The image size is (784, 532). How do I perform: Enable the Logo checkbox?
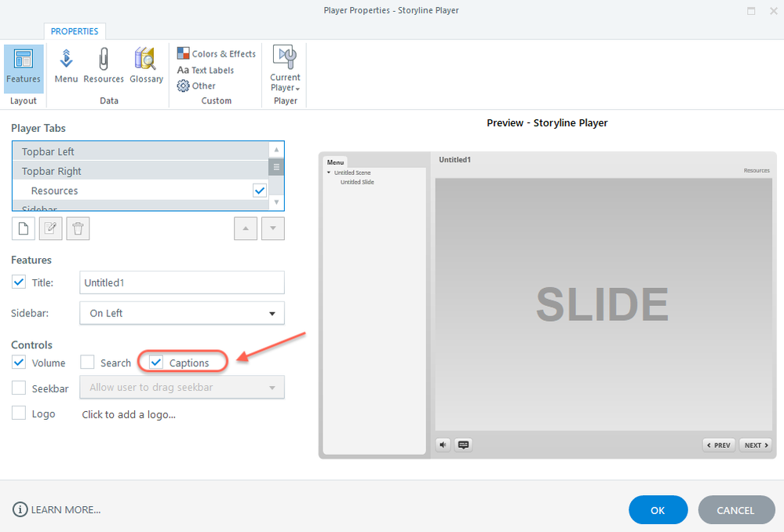[x=19, y=414]
